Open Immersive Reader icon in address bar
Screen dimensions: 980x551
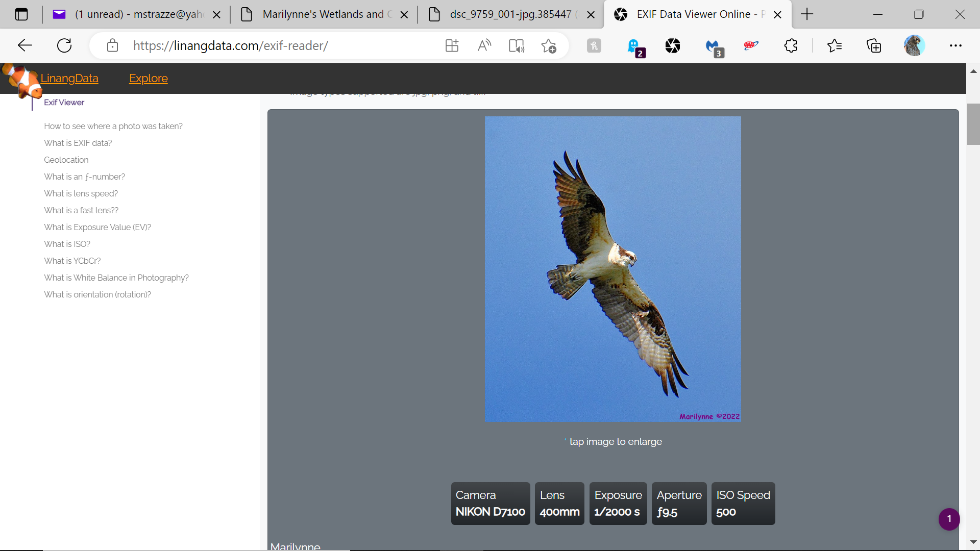[x=517, y=46]
